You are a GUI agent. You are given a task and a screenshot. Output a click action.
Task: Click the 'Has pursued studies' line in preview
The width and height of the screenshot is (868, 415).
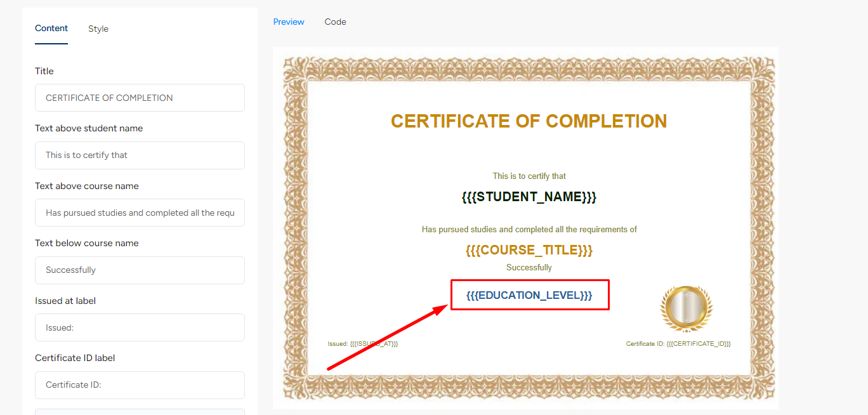(529, 229)
